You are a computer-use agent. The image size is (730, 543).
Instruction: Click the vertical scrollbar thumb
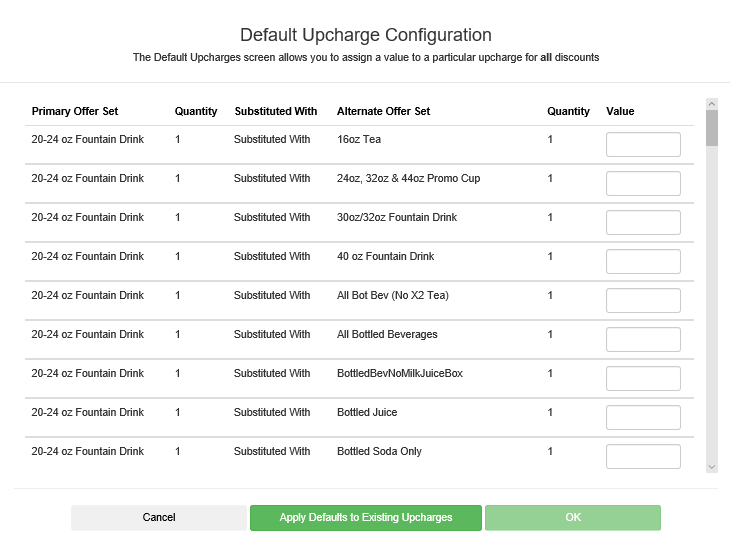(x=711, y=129)
